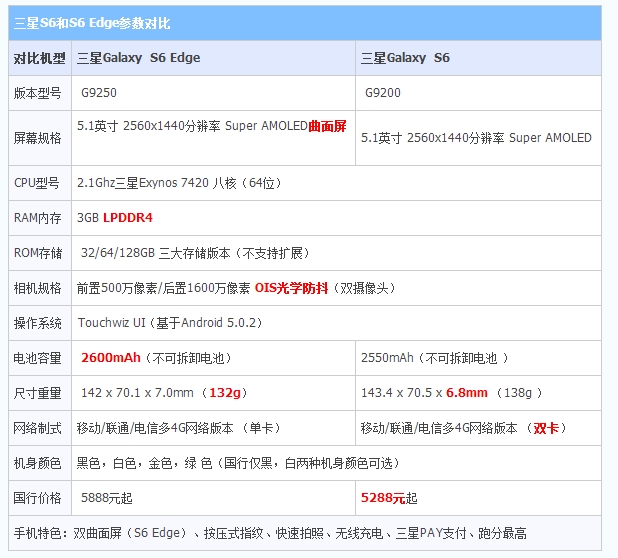The height and width of the screenshot is (558, 618).
Task: Click the 5888元起 price
Action: (108, 497)
